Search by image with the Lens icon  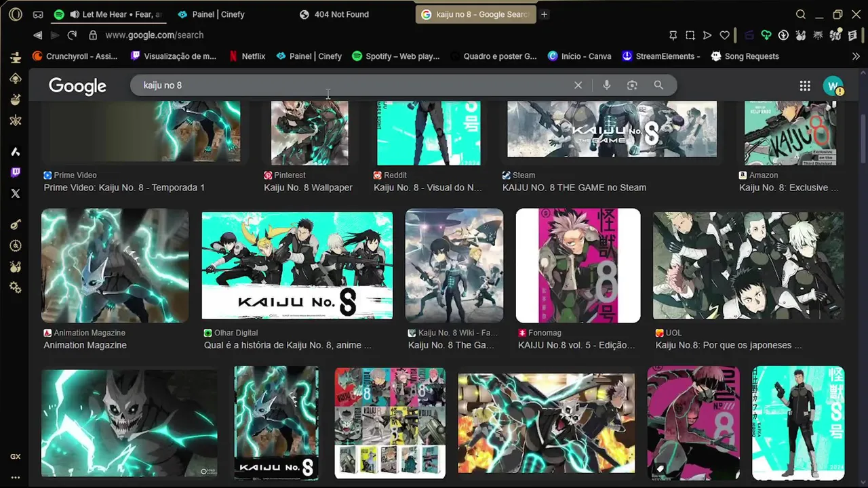(632, 85)
